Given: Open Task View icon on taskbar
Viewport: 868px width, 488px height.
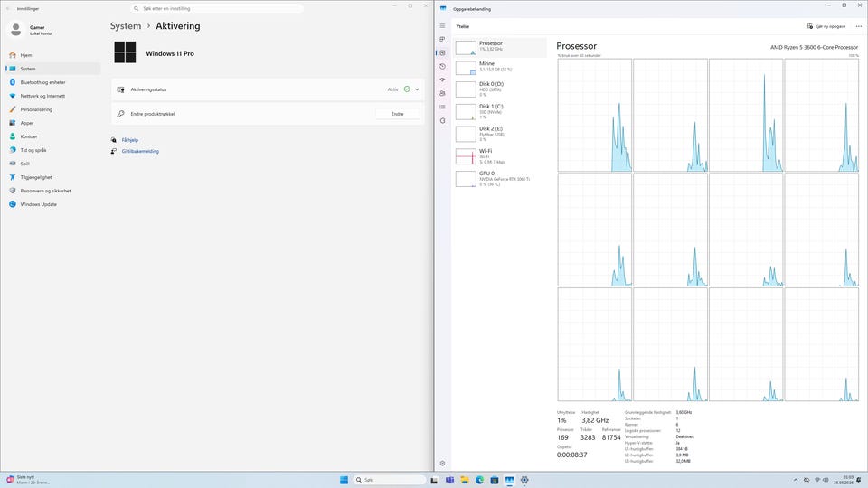Looking at the screenshot, I should coord(435,480).
